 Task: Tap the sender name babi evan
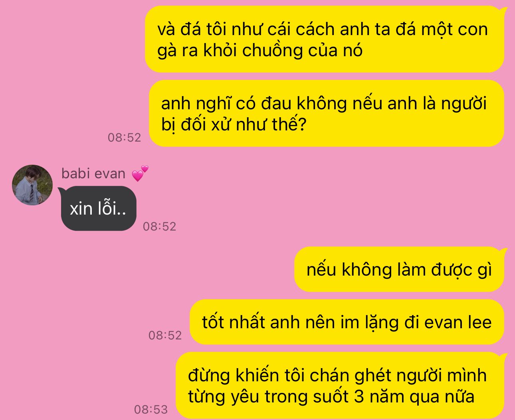[93, 174]
